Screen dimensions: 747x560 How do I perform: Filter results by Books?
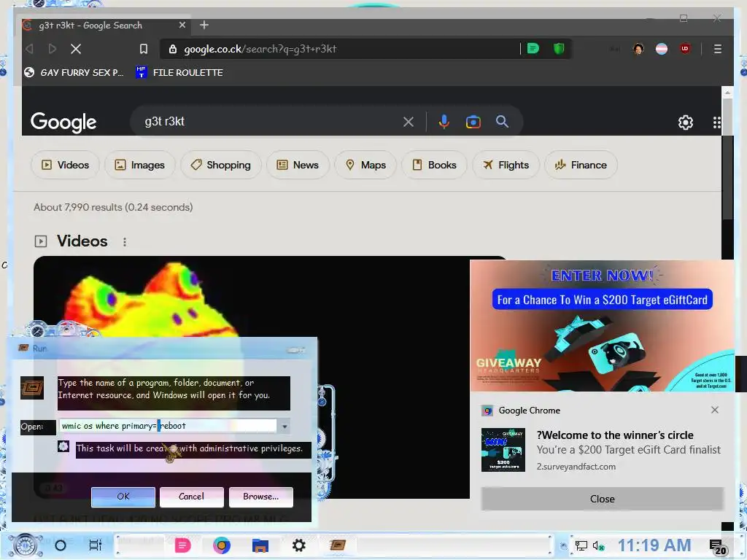coord(434,165)
